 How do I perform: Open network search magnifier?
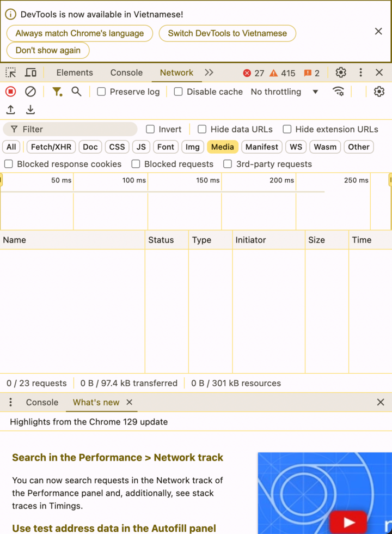(x=76, y=92)
